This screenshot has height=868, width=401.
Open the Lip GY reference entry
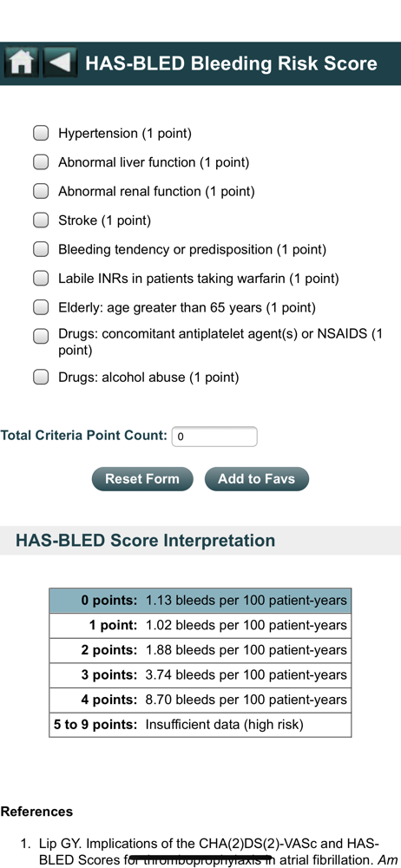click(x=209, y=852)
